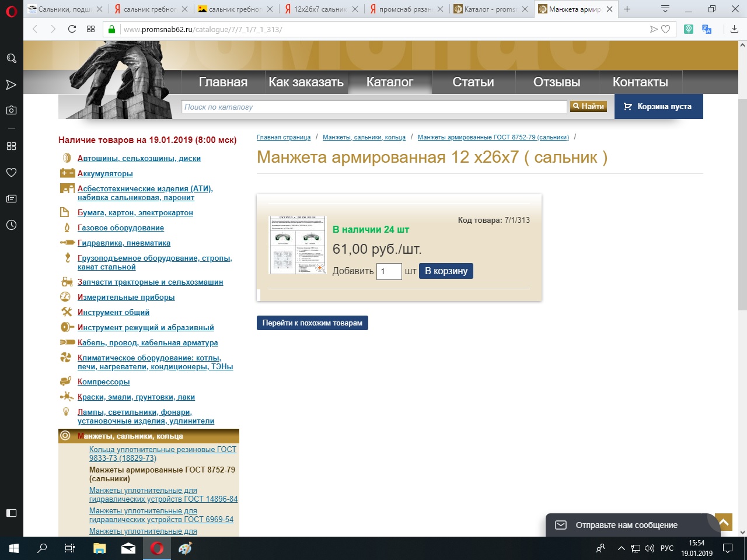Open Speed Dial grid icon
This screenshot has width=747, height=560.
(11, 146)
